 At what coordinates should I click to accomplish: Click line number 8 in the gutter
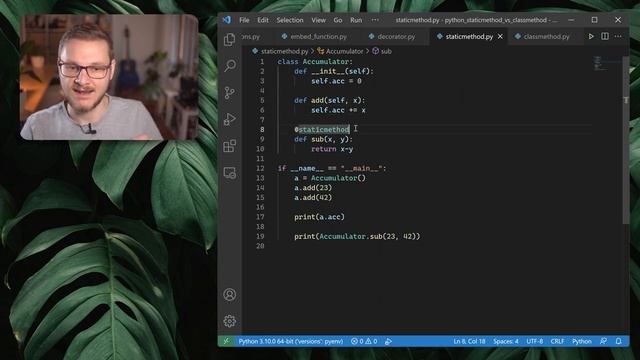coord(262,129)
